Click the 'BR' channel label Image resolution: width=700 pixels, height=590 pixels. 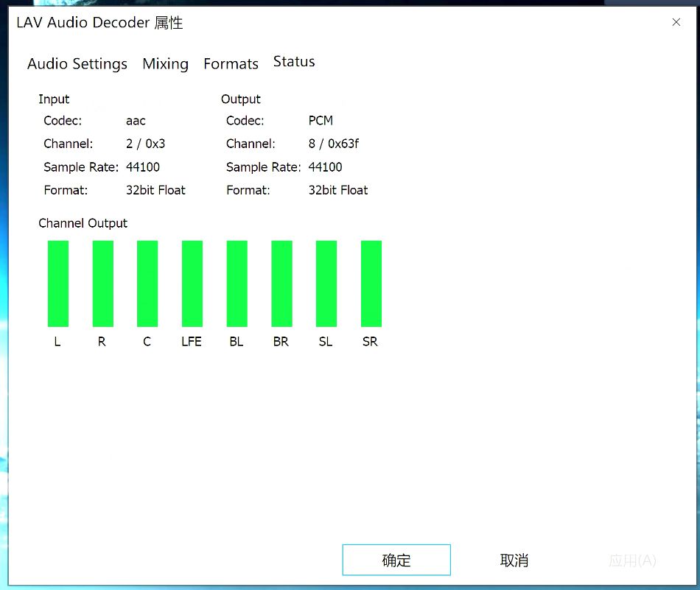pyautogui.click(x=281, y=342)
